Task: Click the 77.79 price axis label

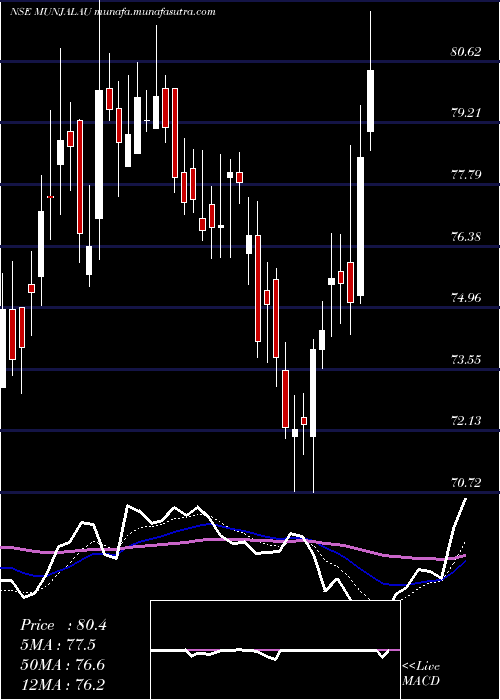Action: pos(466,175)
